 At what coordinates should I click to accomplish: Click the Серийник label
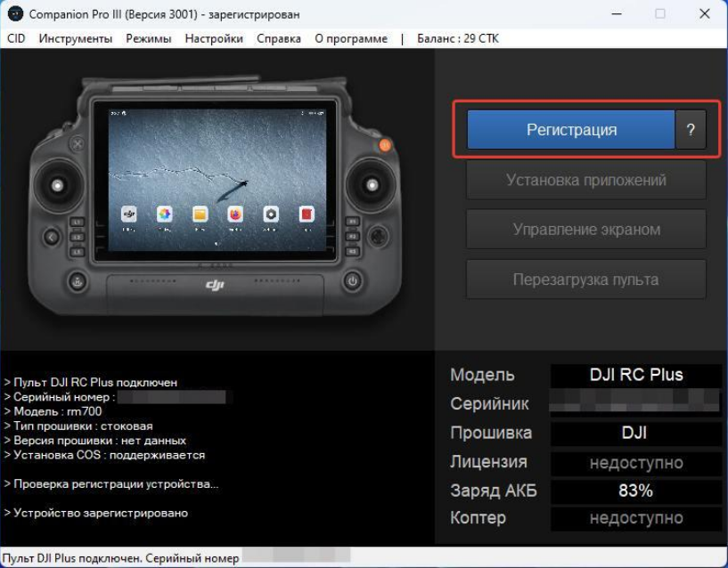tap(489, 403)
